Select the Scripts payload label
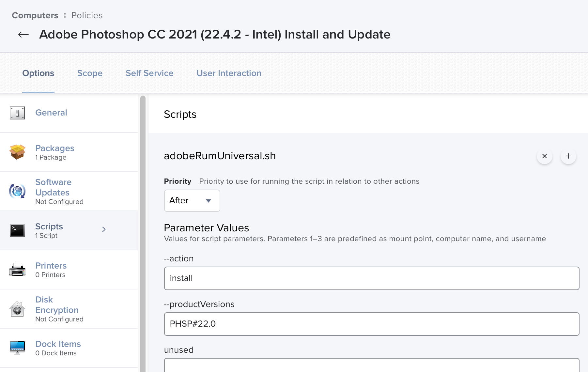588x372 pixels. pyautogui.click(x=49, y=226)
